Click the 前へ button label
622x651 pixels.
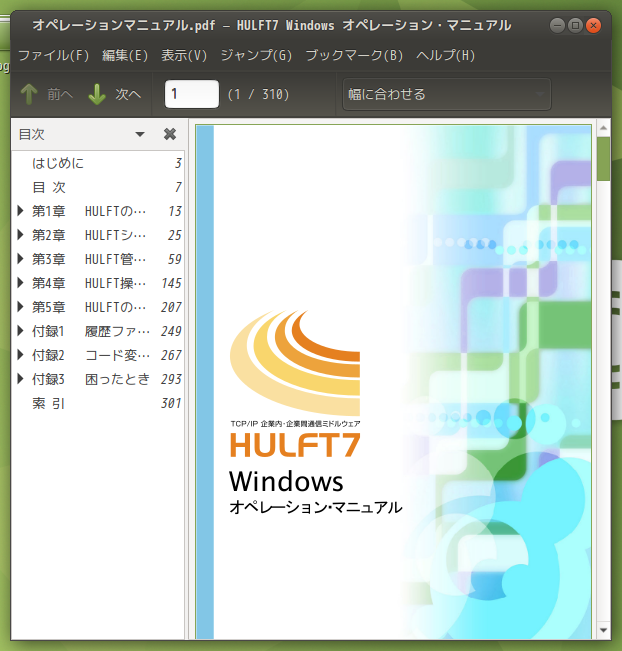click(x=60, y=94)
